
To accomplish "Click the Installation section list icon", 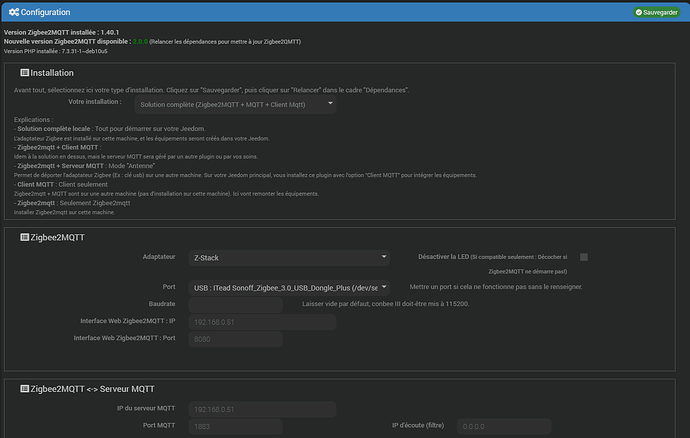I will pyautogui.click(x=25, y=73).
